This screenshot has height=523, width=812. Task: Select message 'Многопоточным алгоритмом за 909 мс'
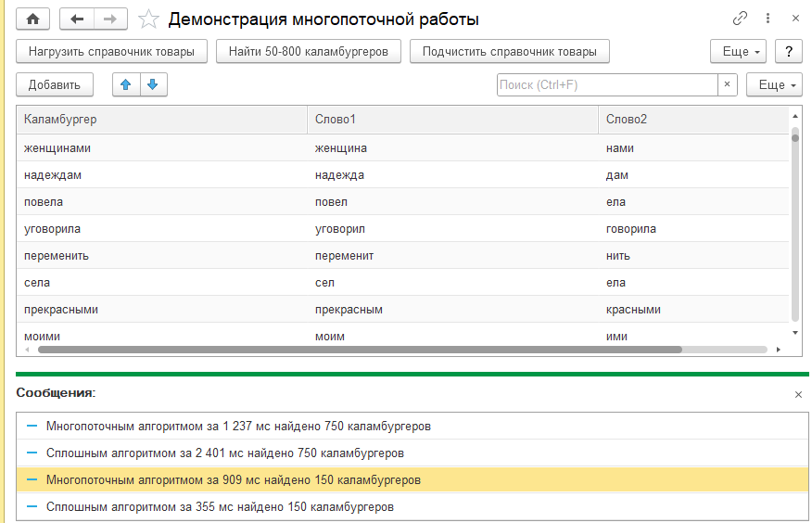click(412, 480)
